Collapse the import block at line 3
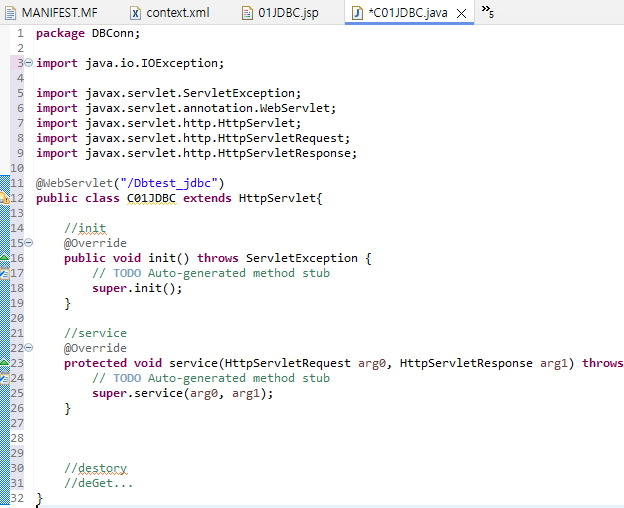Screen dimensions: 624x508 click(29, 62)
